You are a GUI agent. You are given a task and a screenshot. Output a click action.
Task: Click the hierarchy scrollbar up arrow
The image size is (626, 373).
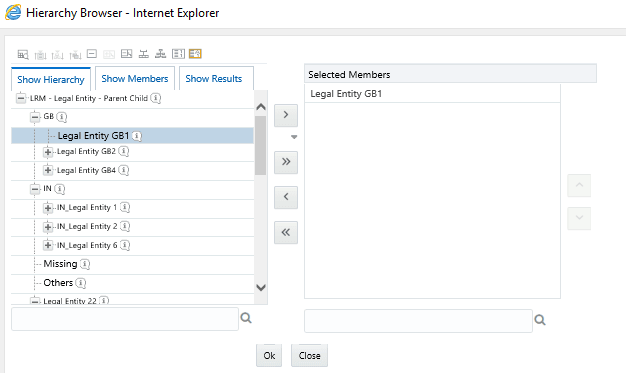click(x=261, y=107)
